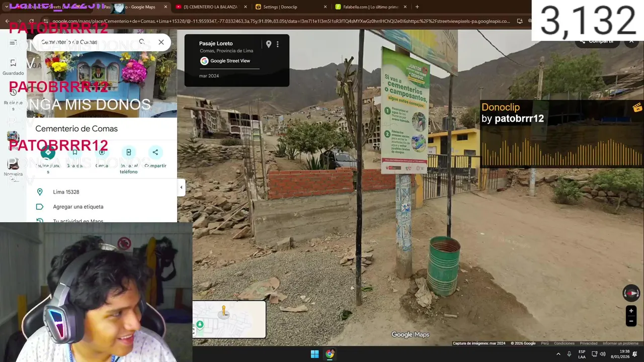Zoom out with the minus button

point(631,321)
